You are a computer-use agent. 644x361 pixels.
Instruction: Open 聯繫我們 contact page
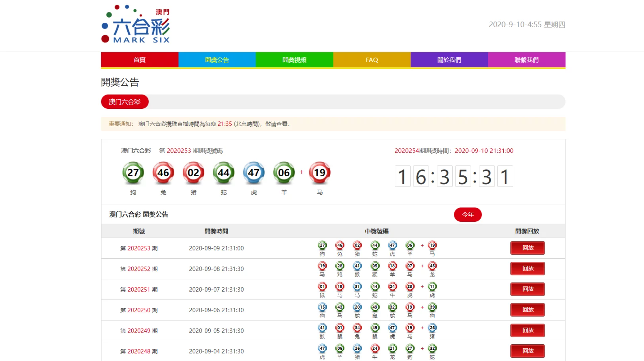[x=527, y=60]
